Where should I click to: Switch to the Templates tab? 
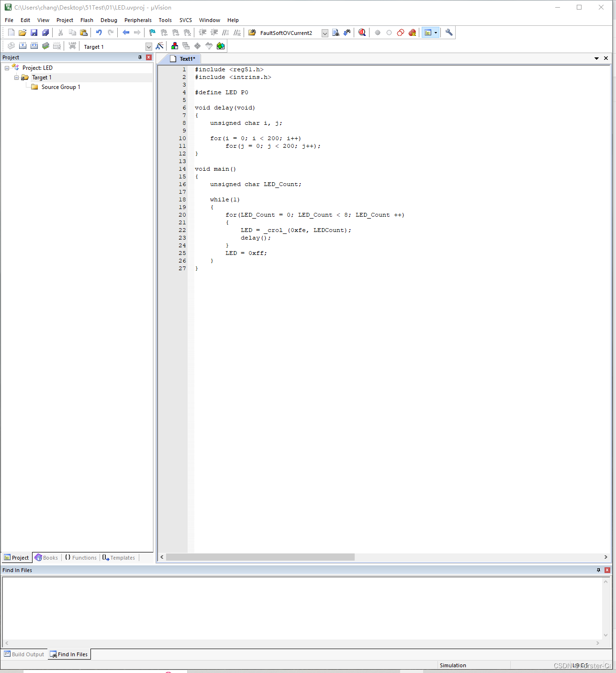pos(119,558)
